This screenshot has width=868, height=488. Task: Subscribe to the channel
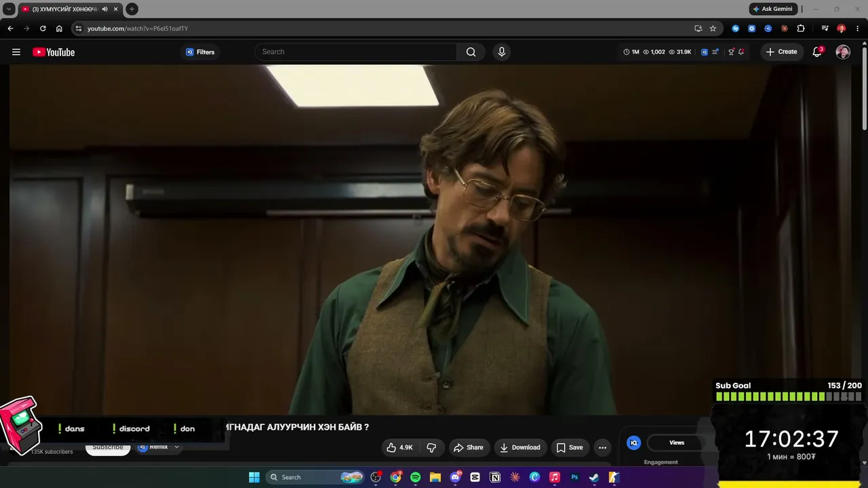pyautogui.click(x=108, y=448)
